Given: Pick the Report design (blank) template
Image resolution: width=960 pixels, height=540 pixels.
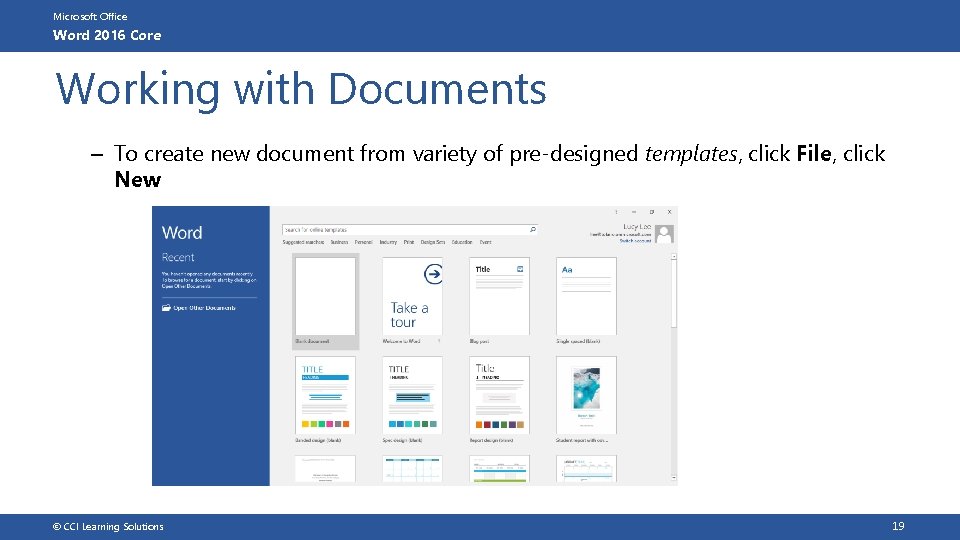Looking at the screenshot, I should pyautogui.click(x=499, y=396).
